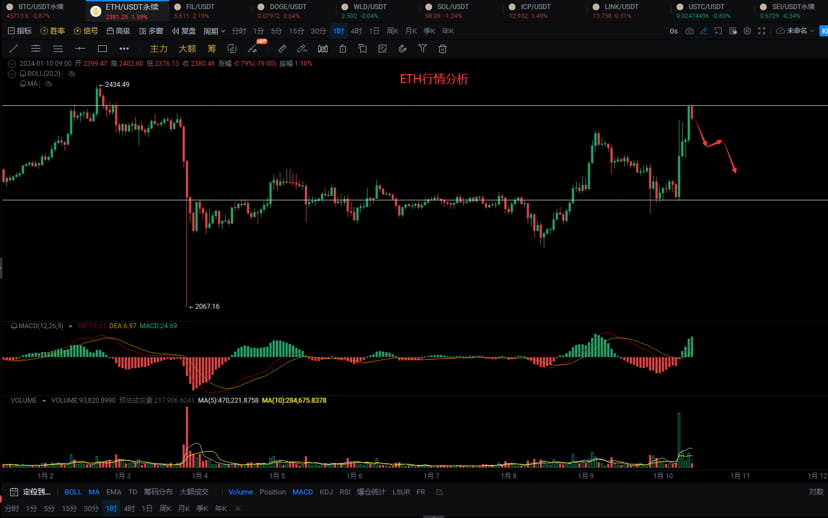
Task: Open the more drawing tools ellipsis
Action: click(x=124, y=49)
